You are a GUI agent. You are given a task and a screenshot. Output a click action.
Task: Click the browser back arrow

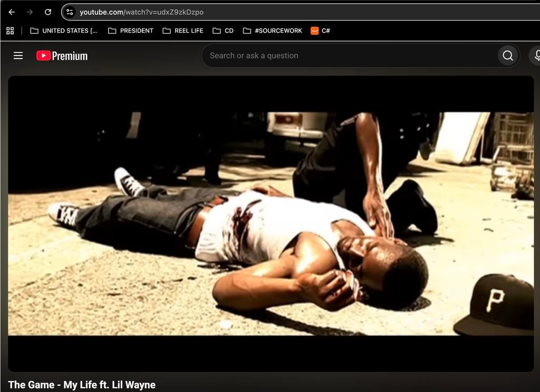pos(12,12)
